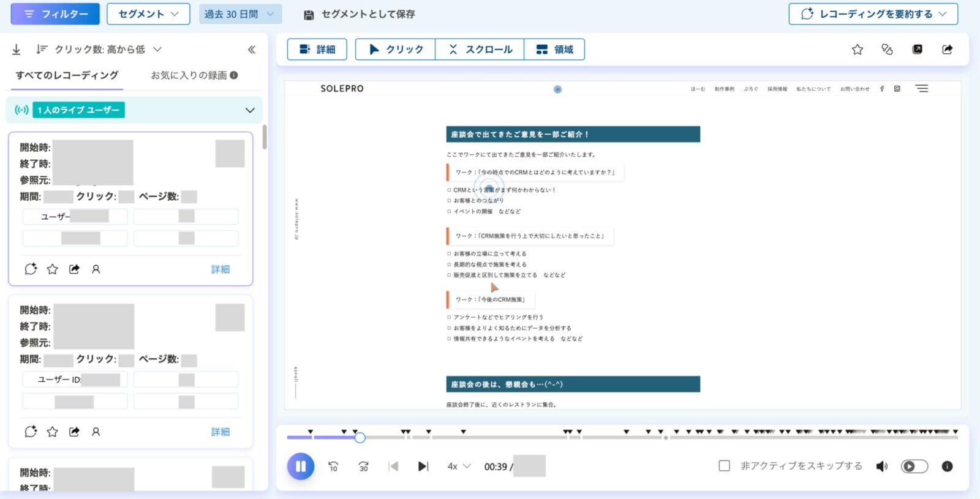Image resolution: width=980 pixels, height=499 pixels.
Task: Rewind playback by 10 seconds
Action: click(333, 467)
